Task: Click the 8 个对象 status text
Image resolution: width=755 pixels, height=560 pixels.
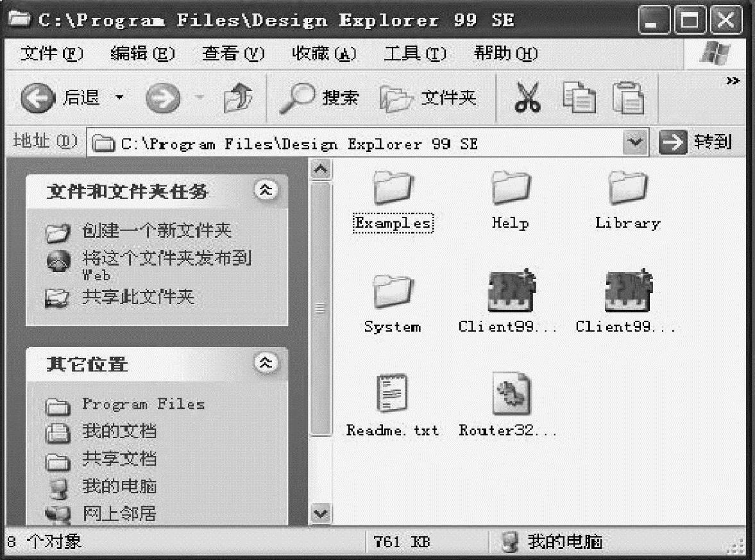Action: (x=44, y=542)
